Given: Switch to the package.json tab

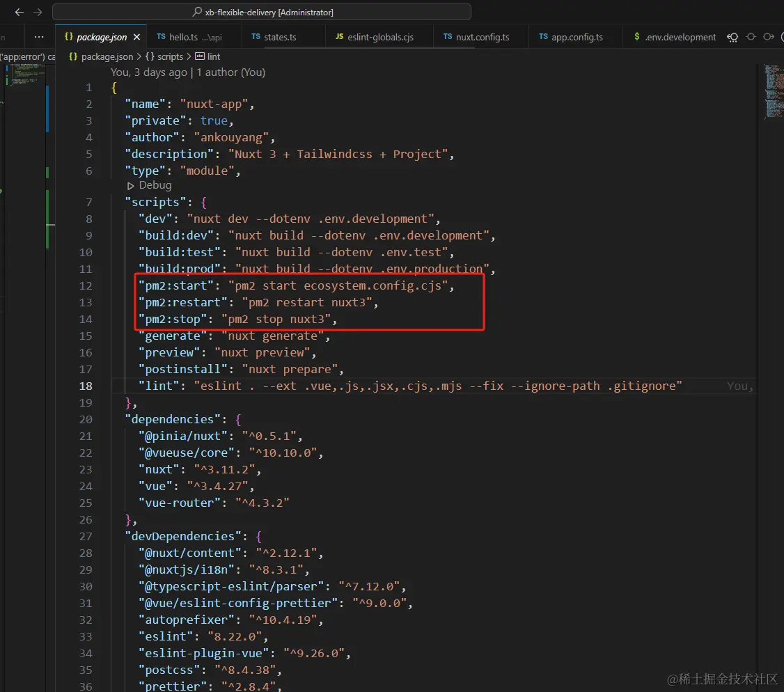Looking at the screenshot, I should [x=102, y=37].
